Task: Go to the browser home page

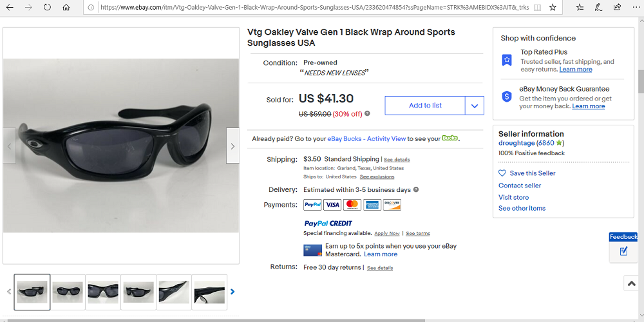Action: pyautogui.click(x=66, y=8)
